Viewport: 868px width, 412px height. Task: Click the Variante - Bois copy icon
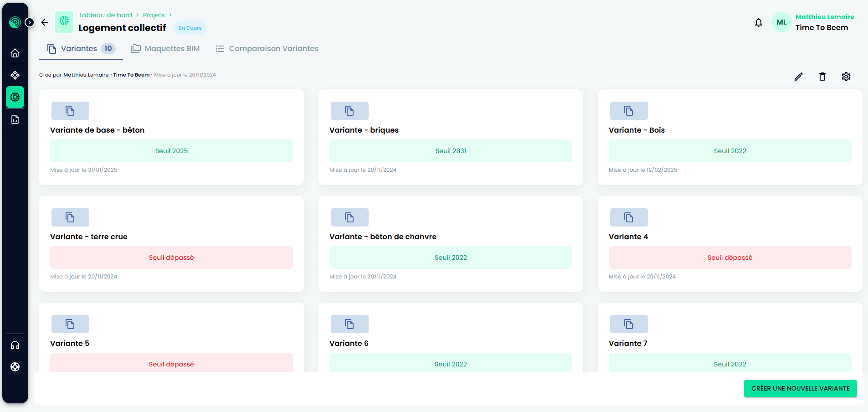[628, 111]
